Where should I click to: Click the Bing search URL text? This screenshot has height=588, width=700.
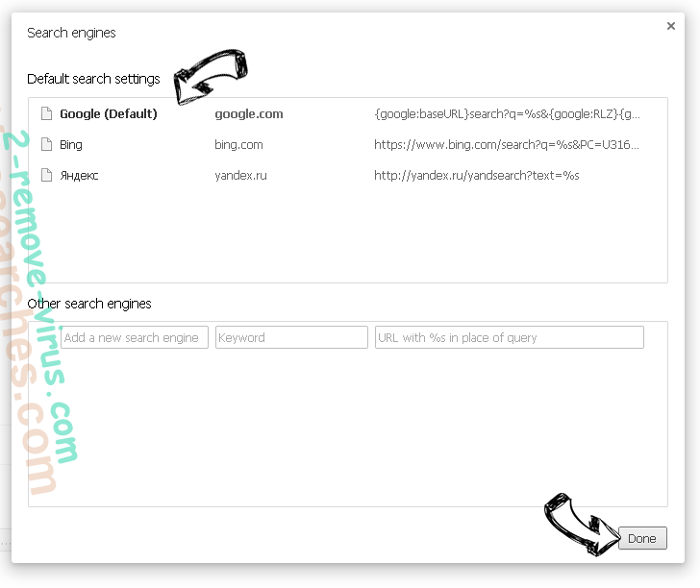pos(507,145)
